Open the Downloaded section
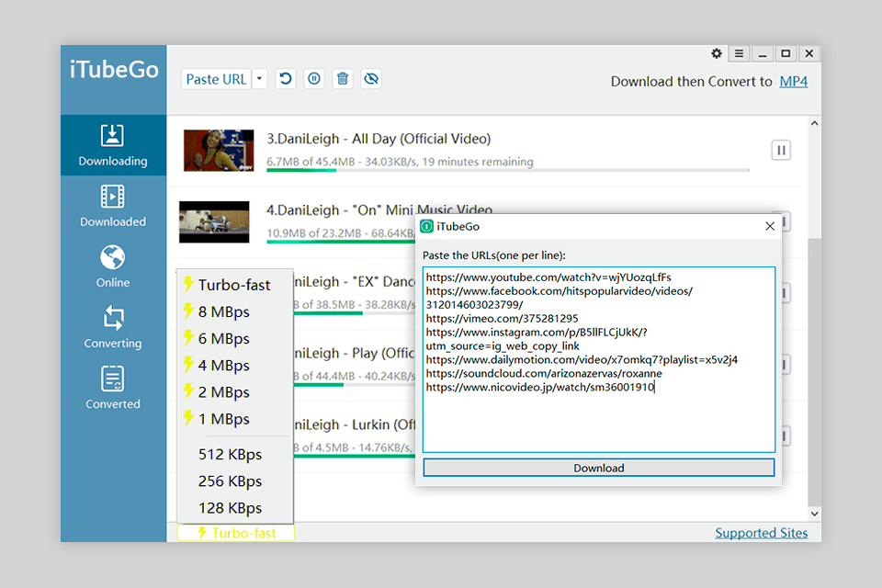 (x=112, y=206)
